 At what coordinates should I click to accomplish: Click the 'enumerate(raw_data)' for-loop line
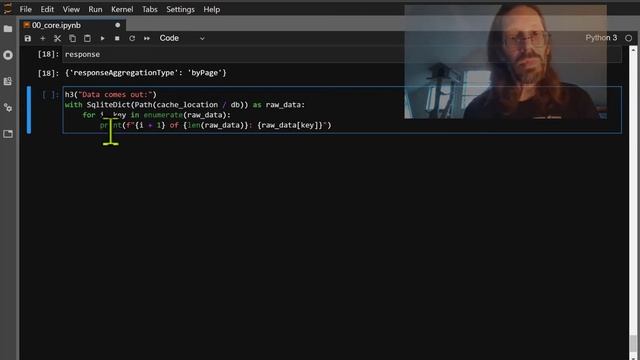[156, 115]
